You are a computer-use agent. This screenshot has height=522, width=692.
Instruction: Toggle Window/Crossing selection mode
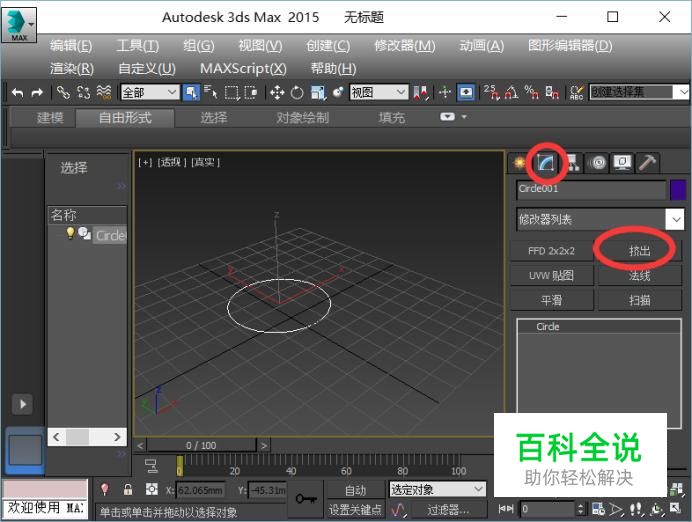[251, 93]
